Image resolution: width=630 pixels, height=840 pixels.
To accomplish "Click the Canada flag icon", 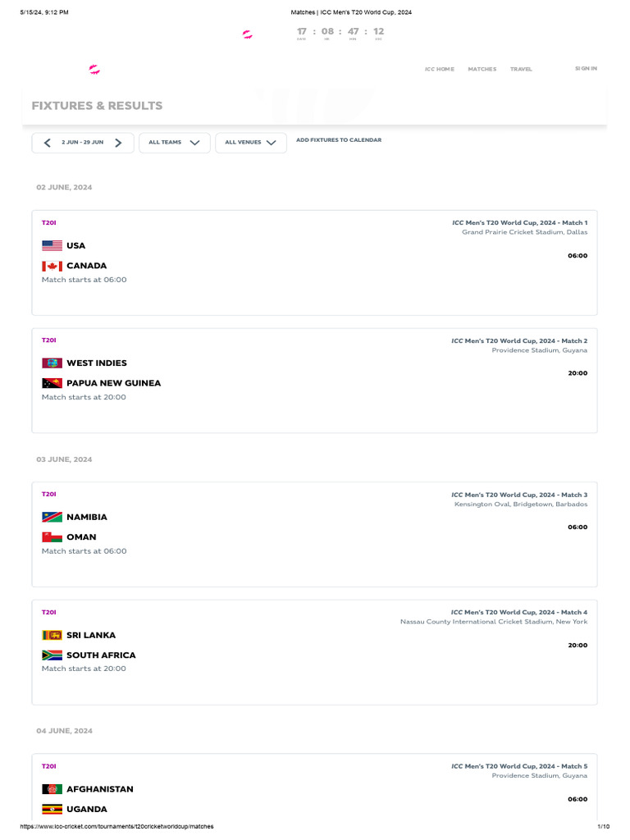I will tap(52, 266).
